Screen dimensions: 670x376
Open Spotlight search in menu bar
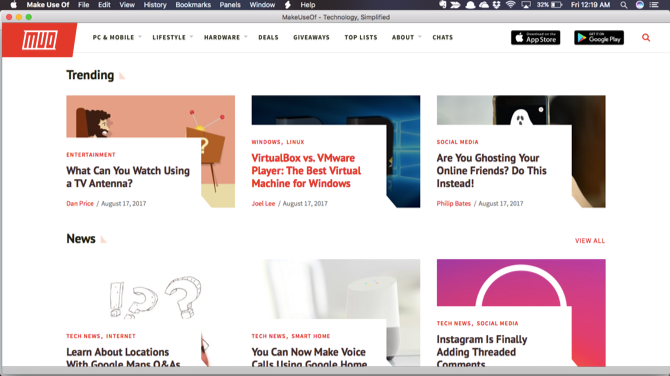pos(624,5)
